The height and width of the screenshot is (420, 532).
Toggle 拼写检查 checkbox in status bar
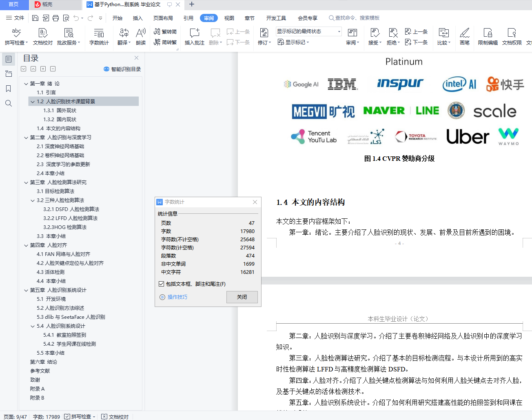point(67,417)
